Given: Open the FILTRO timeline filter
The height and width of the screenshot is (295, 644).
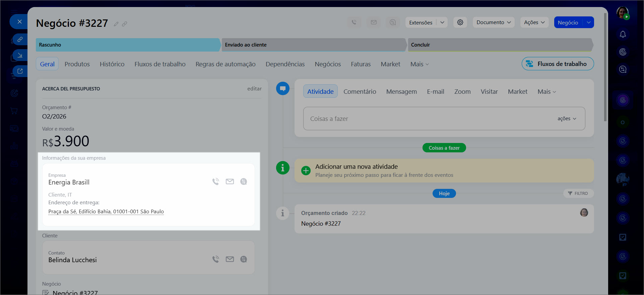Looking at the screenshot, I should click(578, 194).
